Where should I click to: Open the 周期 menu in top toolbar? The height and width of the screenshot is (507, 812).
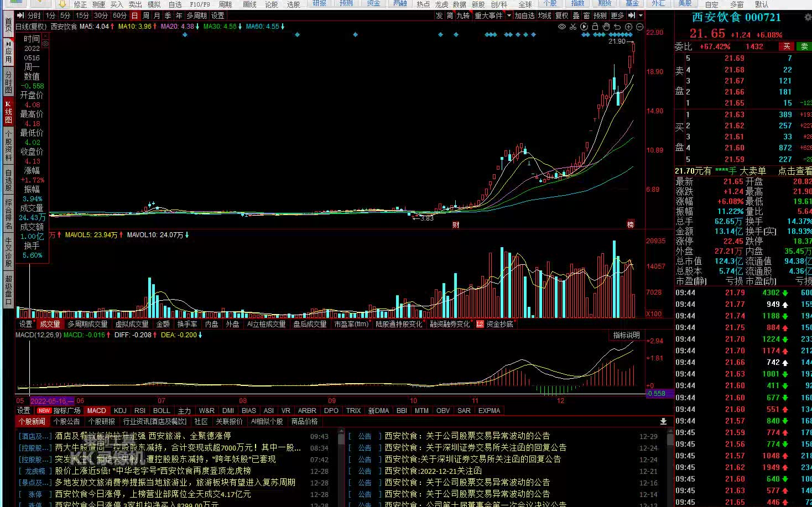point(225,4)
